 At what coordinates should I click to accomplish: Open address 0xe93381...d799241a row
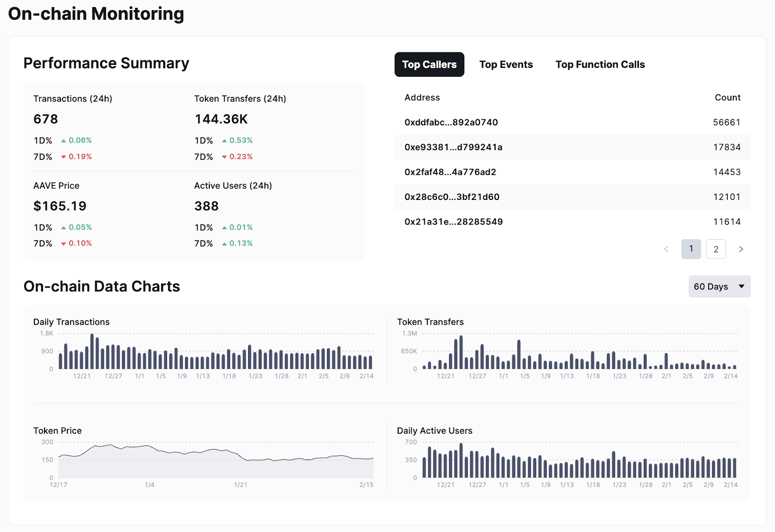click(x=573, y=147)
